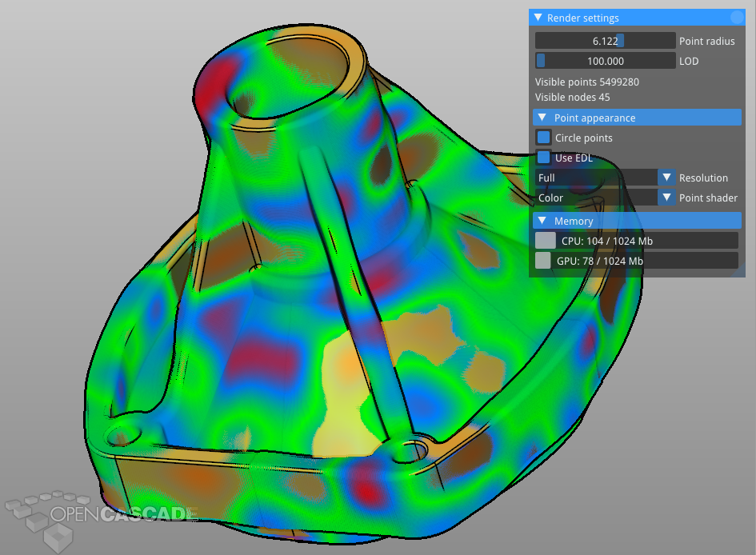
Task: Toggle the Circle points checkbox
Action: 543,138
